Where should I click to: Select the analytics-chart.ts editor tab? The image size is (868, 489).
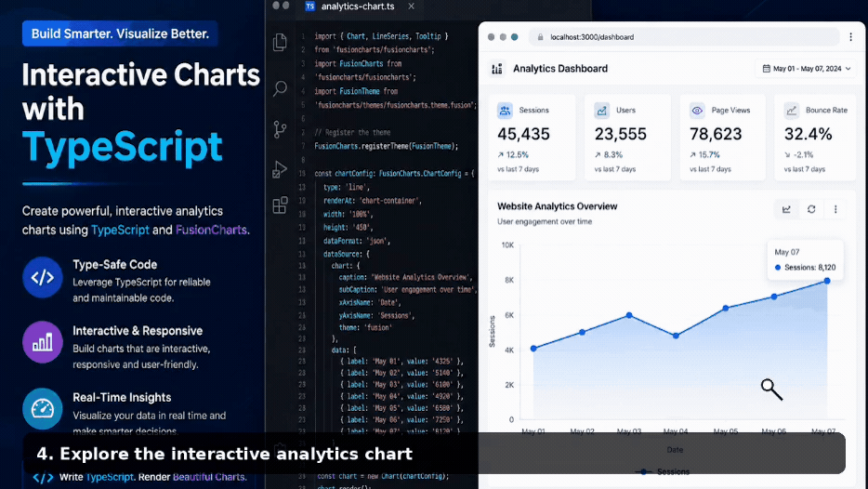coord(358,7)
